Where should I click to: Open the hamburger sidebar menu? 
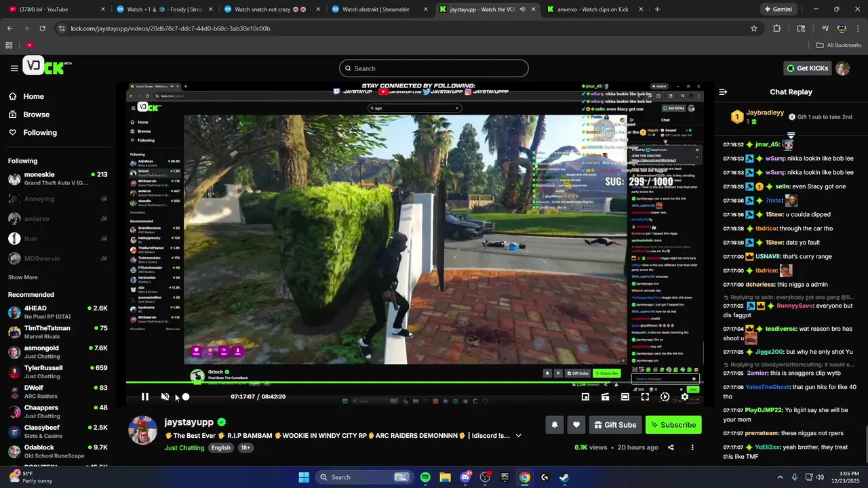pos(14,68)
